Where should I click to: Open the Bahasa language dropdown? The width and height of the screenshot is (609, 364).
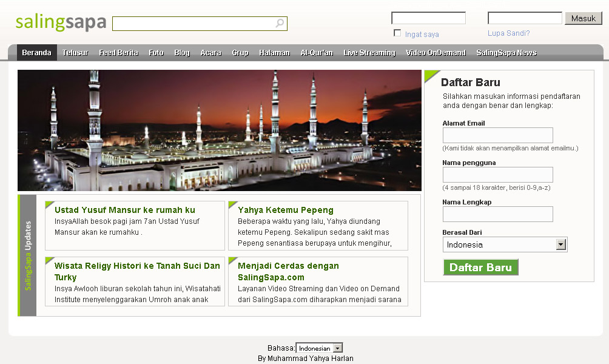(319, 348)
